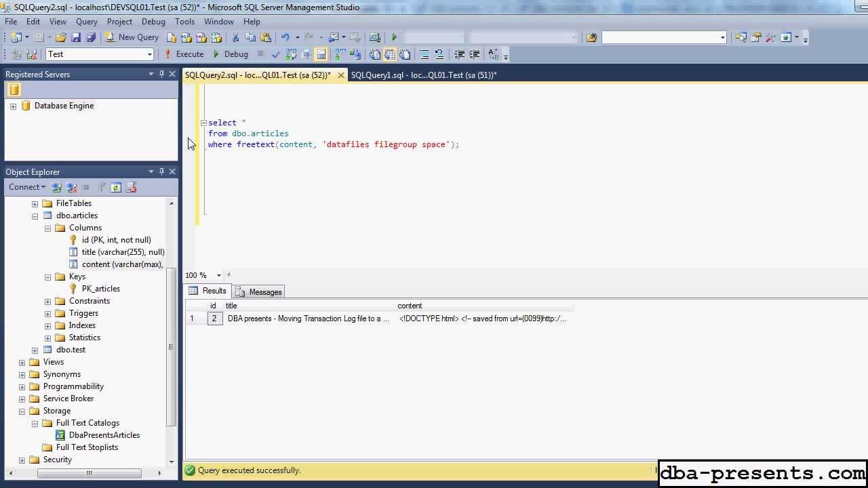Open the Connect dropdown in Object Explorer

tap(27, 187)
